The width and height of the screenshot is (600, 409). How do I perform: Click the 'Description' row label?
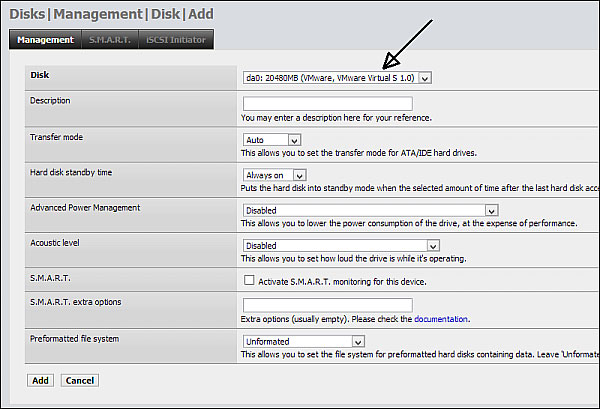coord(50,101)
